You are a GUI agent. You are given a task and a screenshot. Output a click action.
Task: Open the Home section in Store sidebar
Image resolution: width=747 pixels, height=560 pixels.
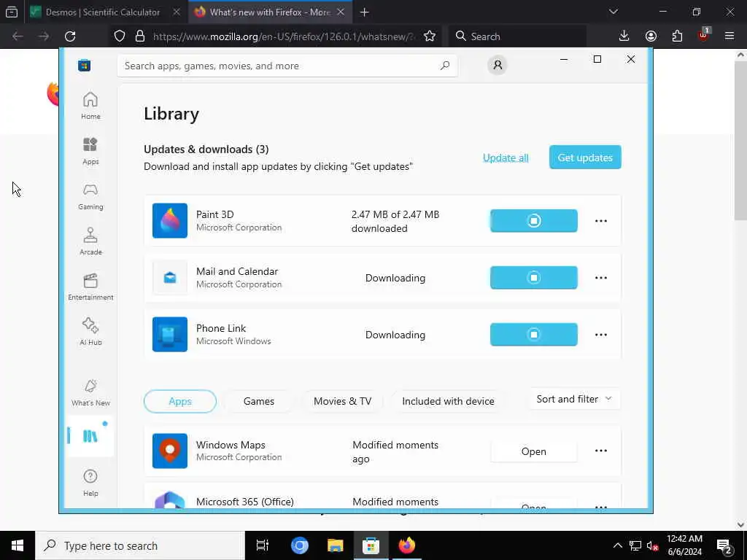[x=90, y=106]
